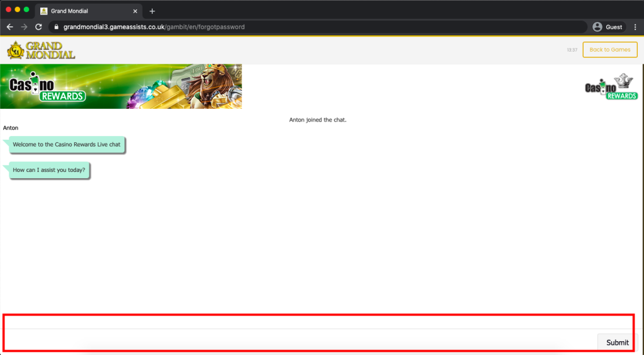This screenshot has width=644, height=355.
Task: Click the red macOS close window button
Action: click(x=8, y=9)
